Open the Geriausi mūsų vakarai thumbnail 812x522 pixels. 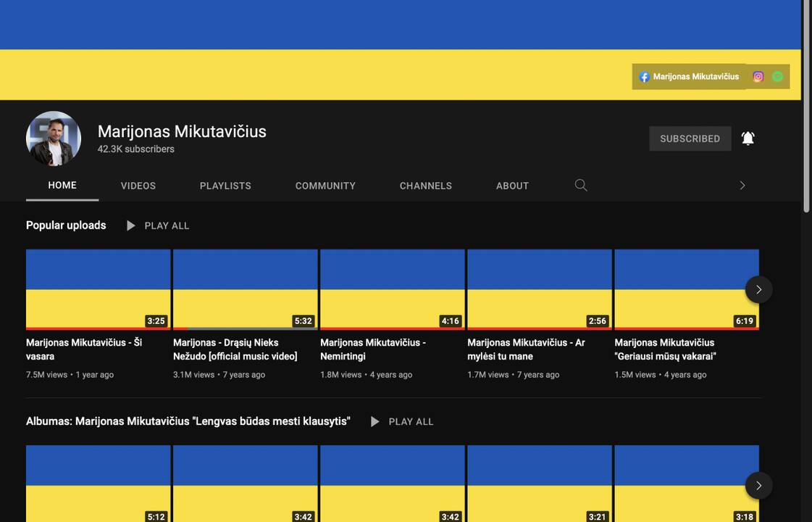[686, 289]
